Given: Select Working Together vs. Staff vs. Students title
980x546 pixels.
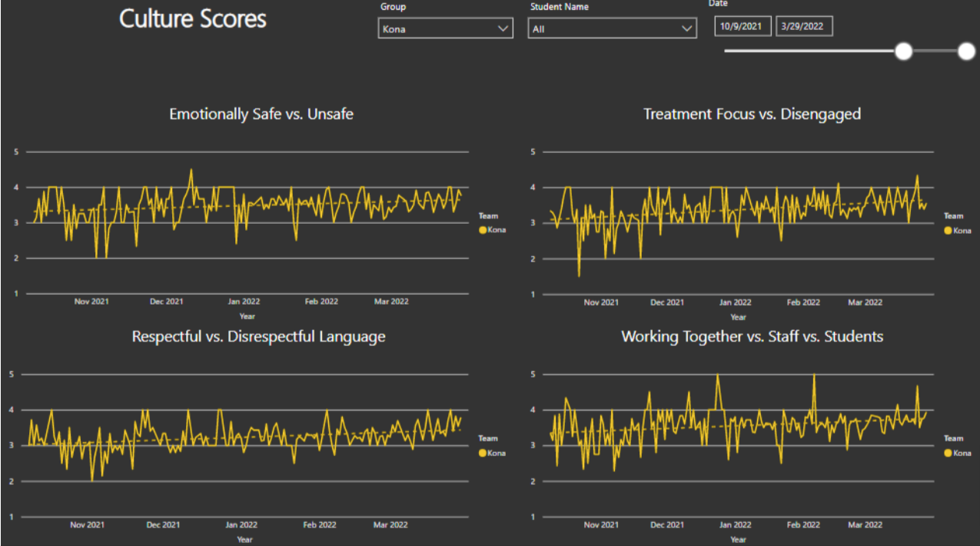Looking at the screenshot, I should click(x=752, y=337).
